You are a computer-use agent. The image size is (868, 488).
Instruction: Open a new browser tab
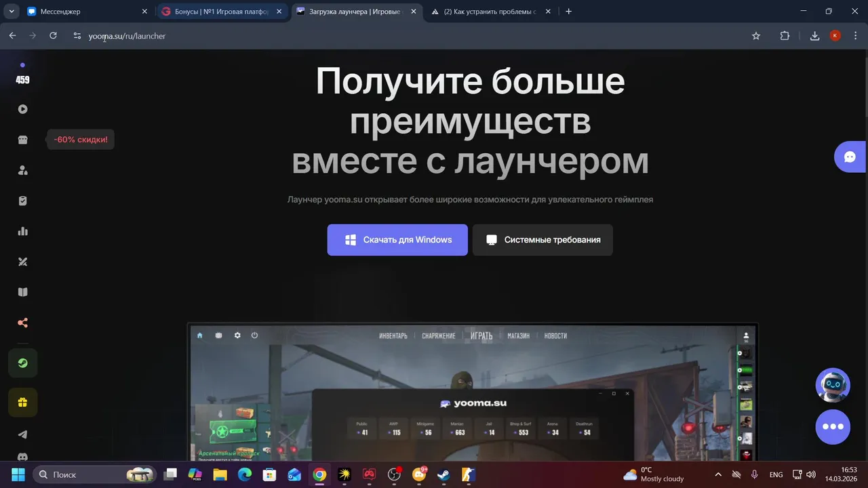pyautogui.click(x=568, y=12)
